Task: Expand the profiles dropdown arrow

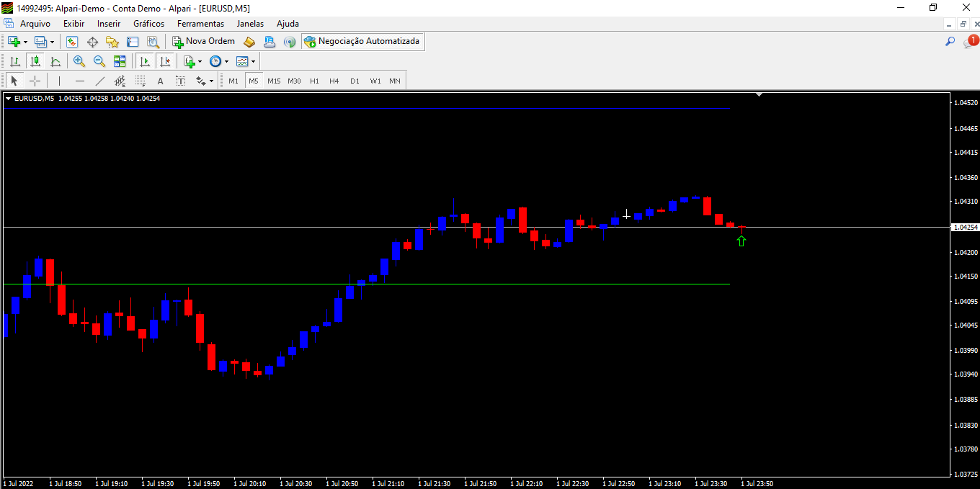Action: pos(52,42)
